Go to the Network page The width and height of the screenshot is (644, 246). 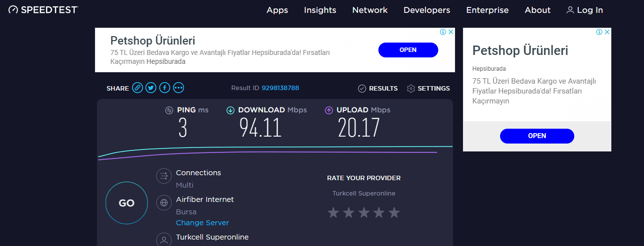369,10
